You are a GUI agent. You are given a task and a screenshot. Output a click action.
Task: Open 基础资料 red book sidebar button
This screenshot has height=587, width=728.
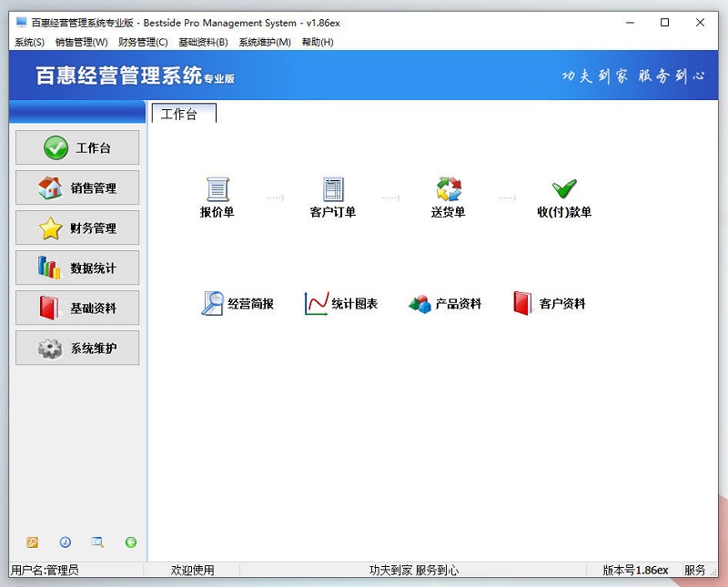click(x=77, y=308)
